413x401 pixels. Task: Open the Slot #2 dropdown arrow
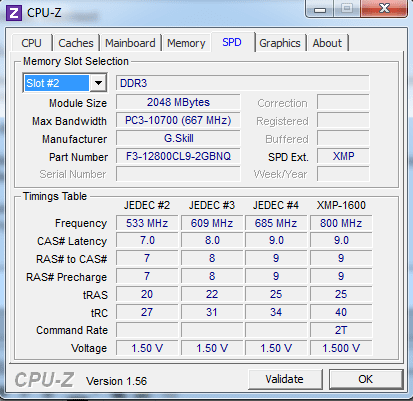98,83
